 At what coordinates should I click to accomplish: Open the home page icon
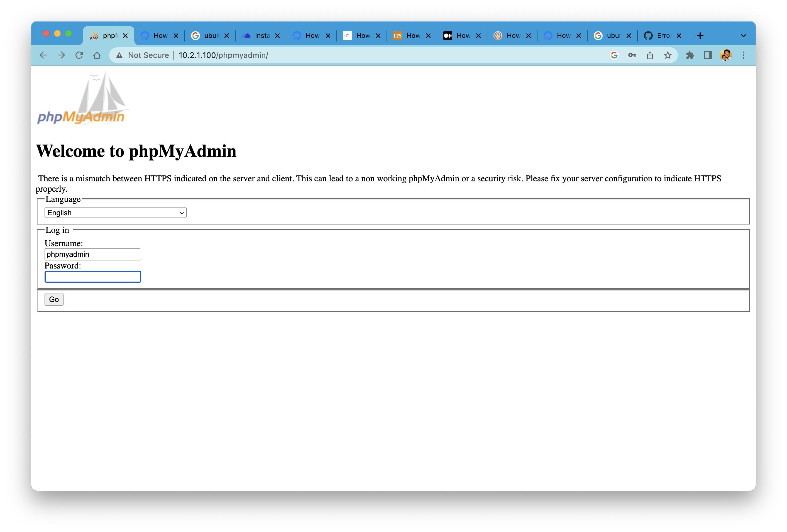[97, 55]
